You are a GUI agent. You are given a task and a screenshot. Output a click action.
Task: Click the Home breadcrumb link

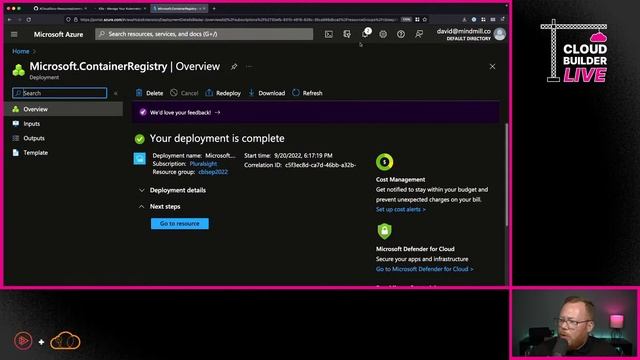21,51
